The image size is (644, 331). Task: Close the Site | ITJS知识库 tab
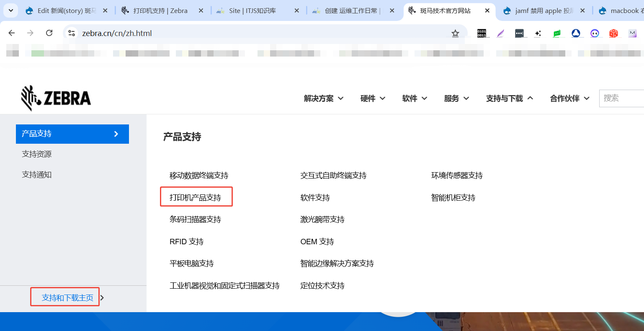pyautogui.click(x=297, y=10)
